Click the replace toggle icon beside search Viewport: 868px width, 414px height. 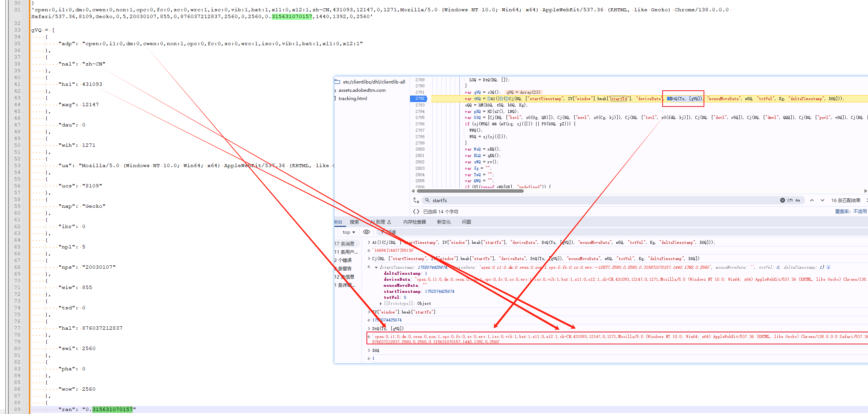pyautogui.click(x=416, y=200)
